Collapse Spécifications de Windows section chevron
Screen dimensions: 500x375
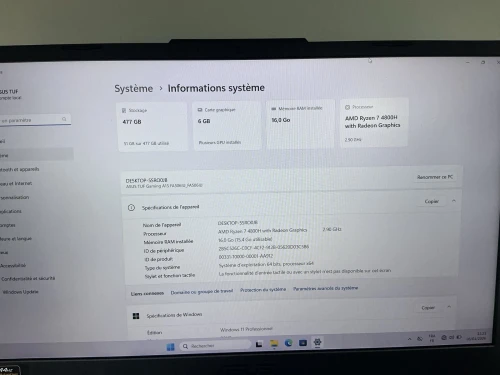coord(449,307)
